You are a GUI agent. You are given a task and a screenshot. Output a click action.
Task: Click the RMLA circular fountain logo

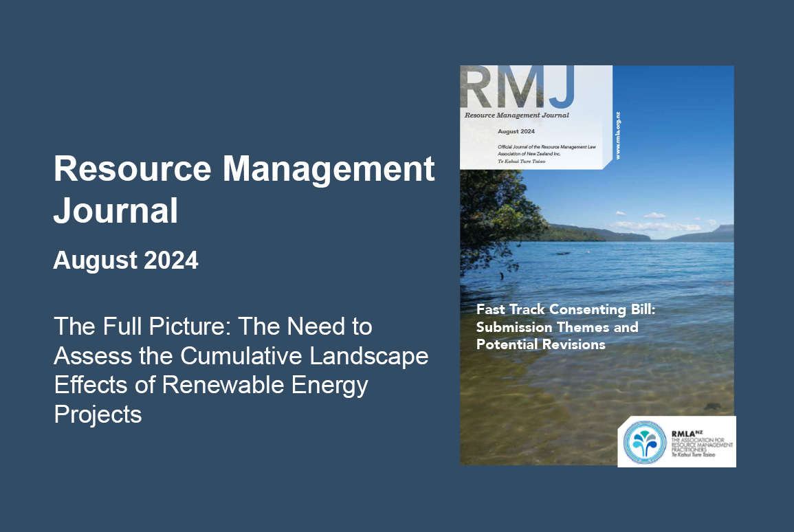645,441
